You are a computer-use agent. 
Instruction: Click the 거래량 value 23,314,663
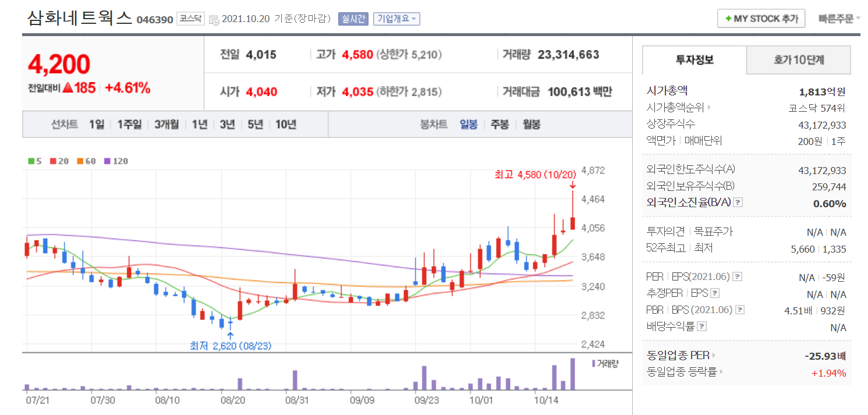(568, 55)
